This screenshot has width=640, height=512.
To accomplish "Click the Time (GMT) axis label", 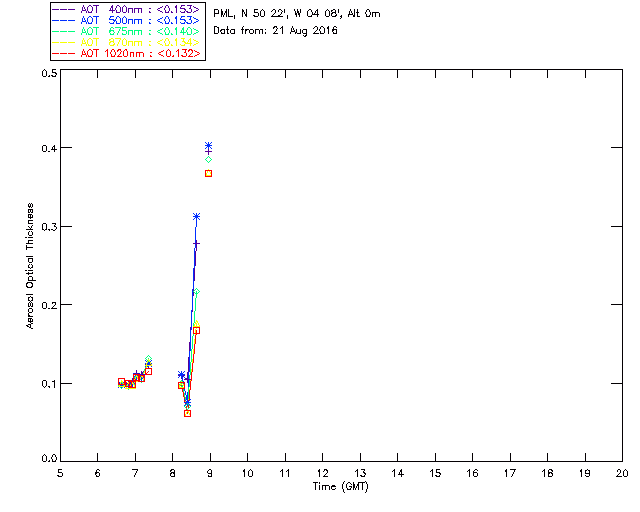I will (x=340, y=487).
